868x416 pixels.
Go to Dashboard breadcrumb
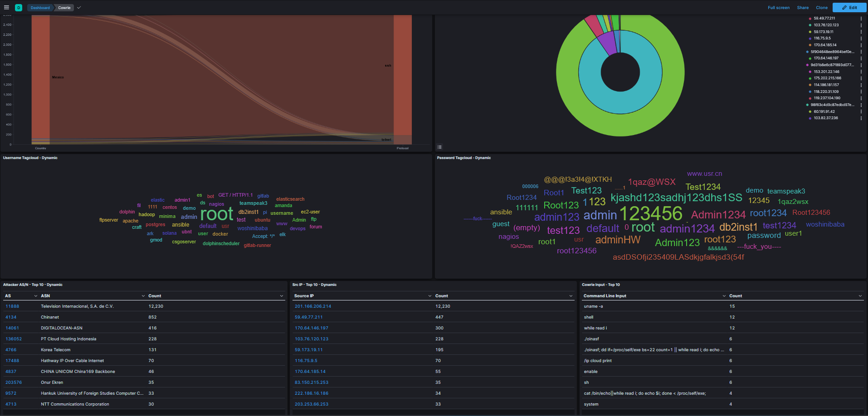pos(40,8)
